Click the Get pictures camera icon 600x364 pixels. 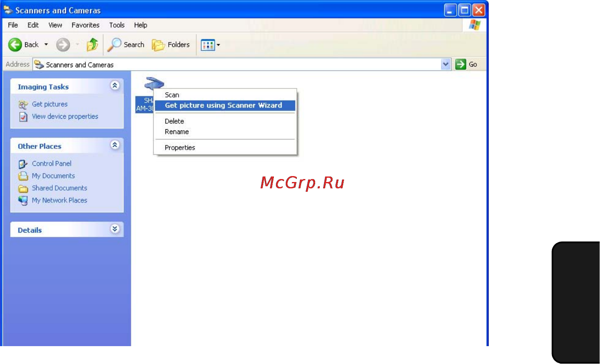pyautogui.click(x=23, y=105)
